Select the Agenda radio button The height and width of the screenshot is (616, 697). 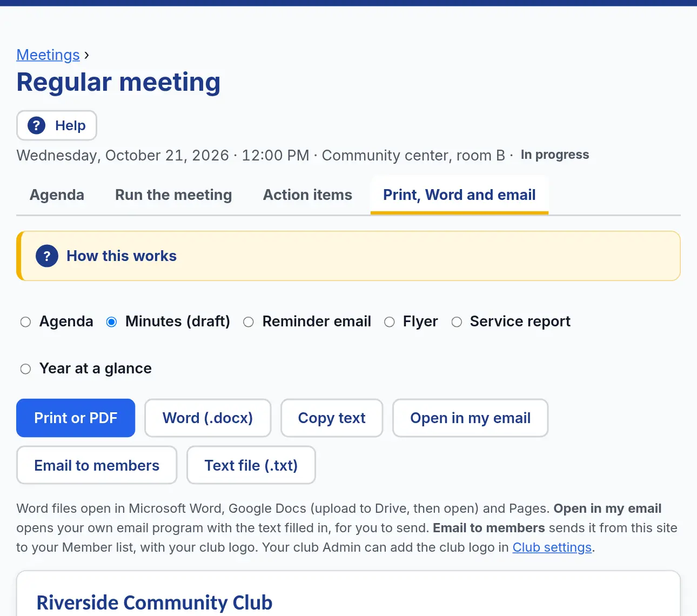coord(25,322)
